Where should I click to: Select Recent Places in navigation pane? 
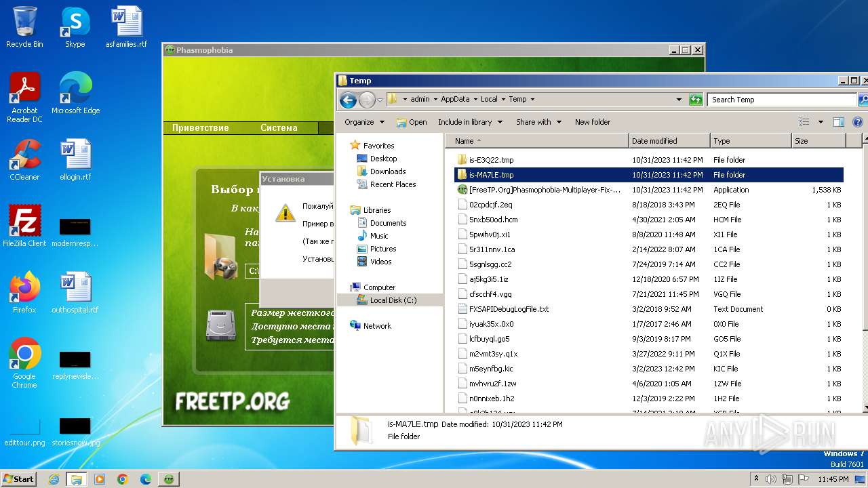click(x=393, y=184)
